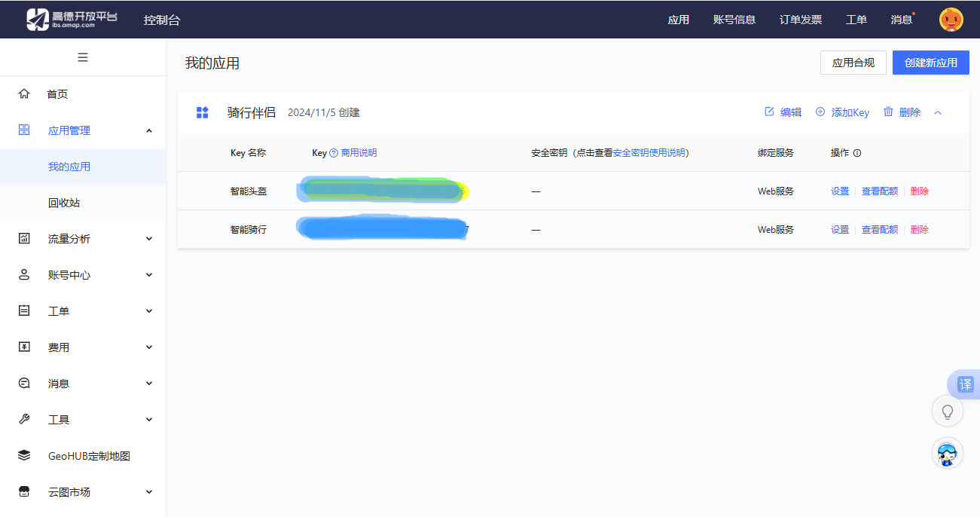Screen dimensions: 980x517
Task: Open 订单发票 in the top navigation
Action: point(801,20)
